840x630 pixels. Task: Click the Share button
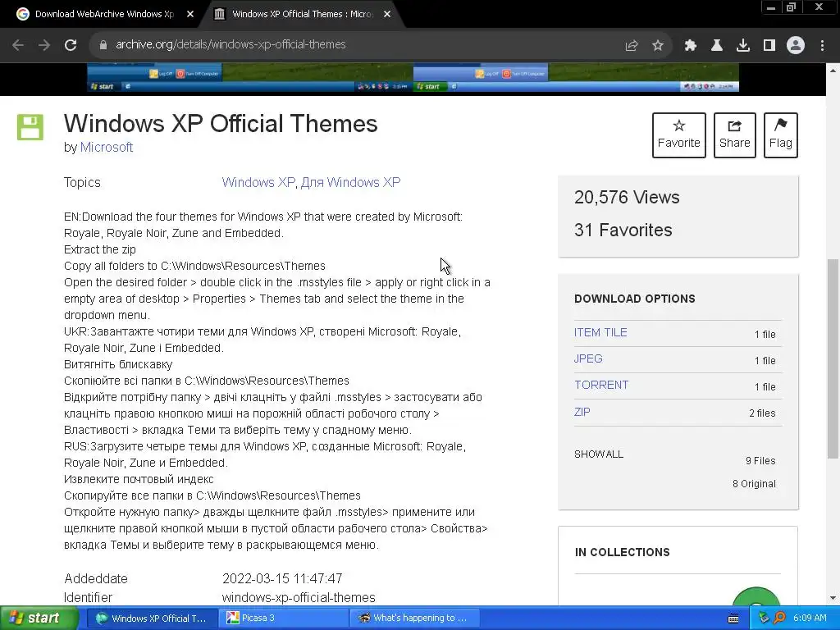coord(734,135)
